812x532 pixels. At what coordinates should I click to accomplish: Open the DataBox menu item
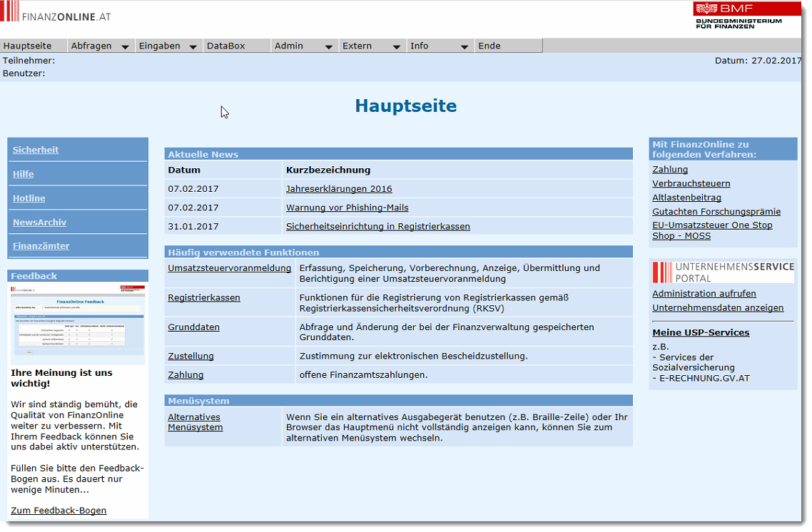coord(225,46)
